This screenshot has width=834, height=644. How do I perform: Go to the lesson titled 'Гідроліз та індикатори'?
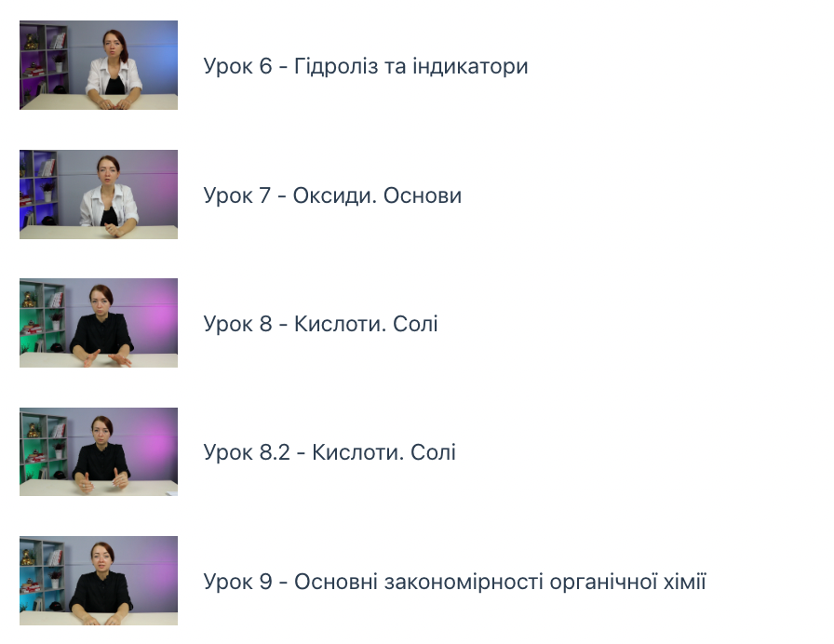[x=366, y=66]
